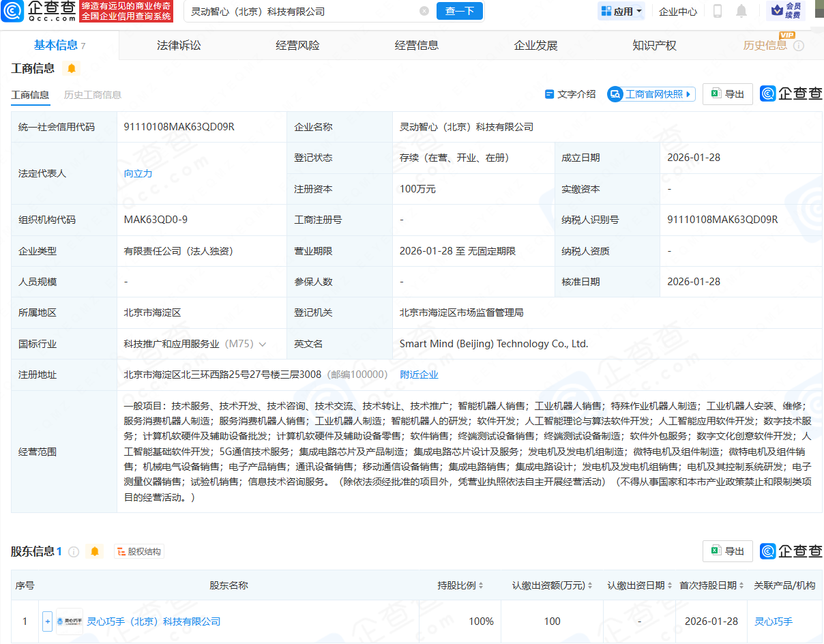Export 股东信息 using the lower 导出 button
The height and width of the screenshot is (644, 824).
727,551
